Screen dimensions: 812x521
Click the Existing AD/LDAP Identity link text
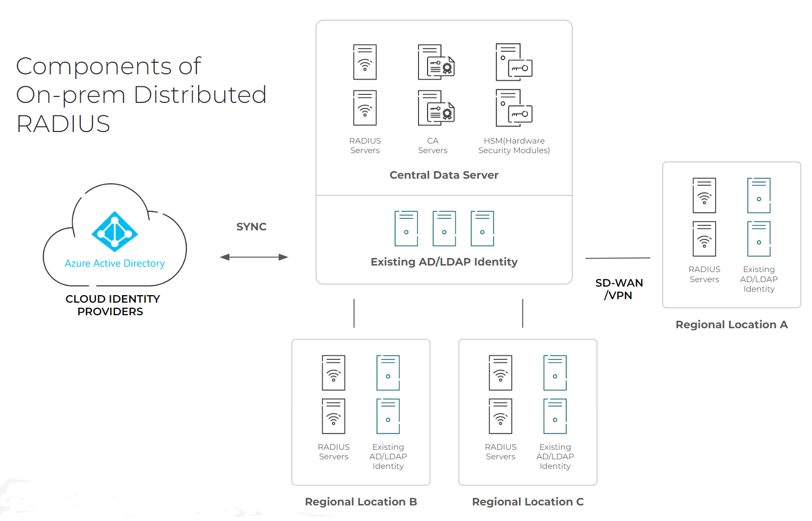point(444,262)
